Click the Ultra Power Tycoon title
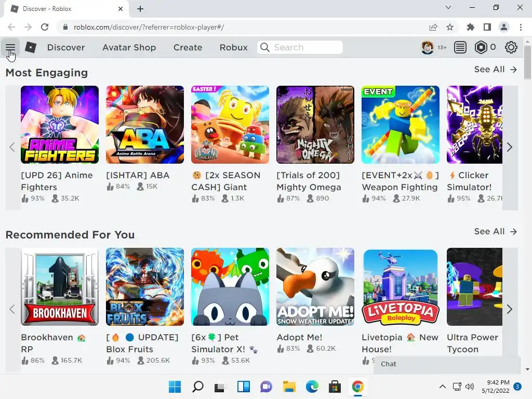This screenshot has width=532, height=399. (x=472, y=343)
